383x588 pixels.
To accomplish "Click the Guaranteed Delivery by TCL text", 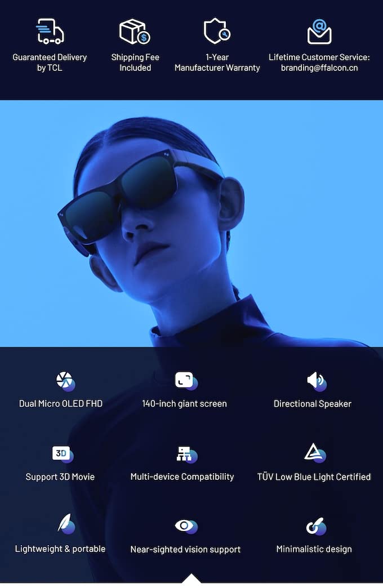I will 50,63.
